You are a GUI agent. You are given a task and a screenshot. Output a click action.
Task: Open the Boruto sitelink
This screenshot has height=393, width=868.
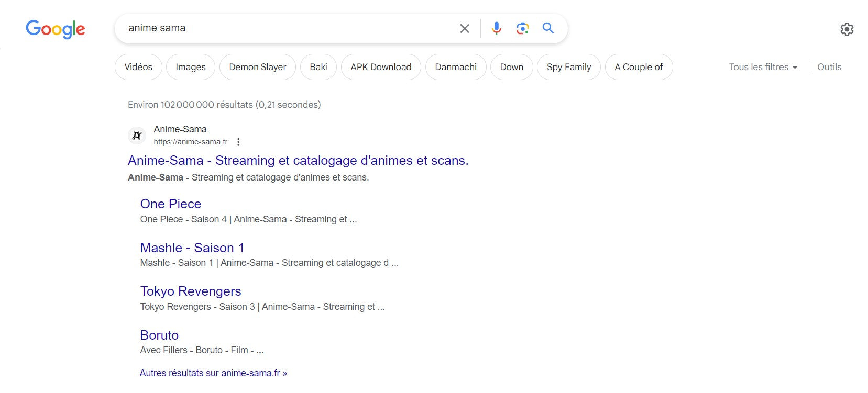coord(159,335)
